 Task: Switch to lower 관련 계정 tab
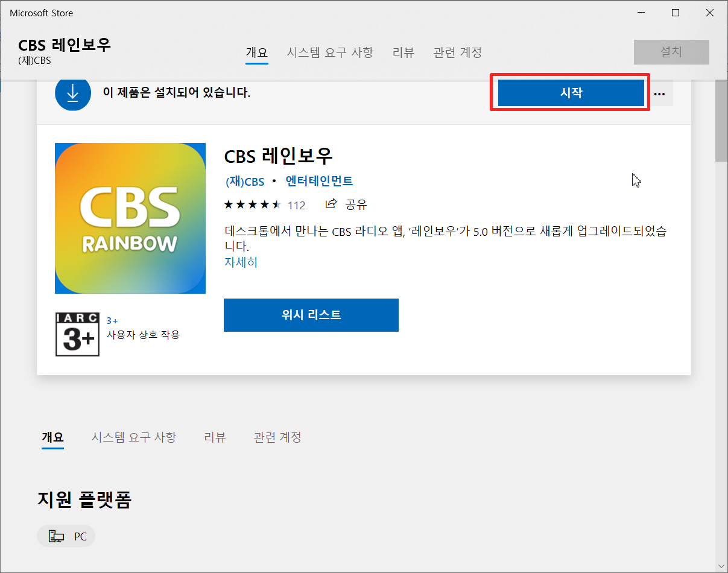(277, 437)
